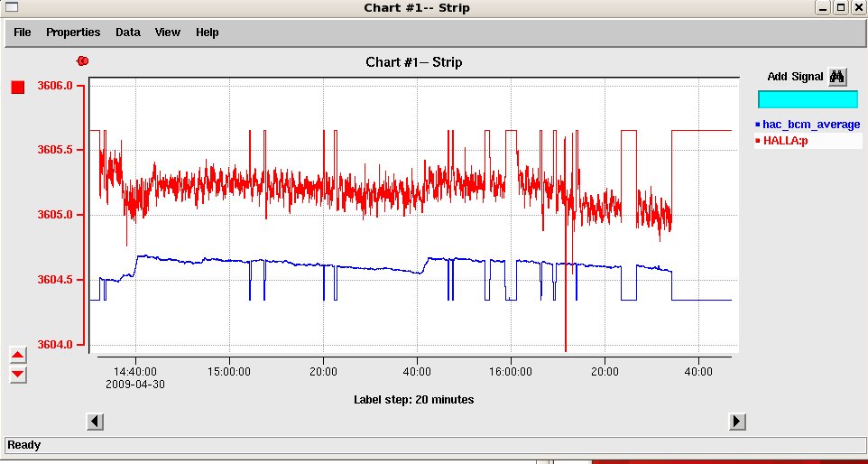This screenshot has height=464, width=868.
Task: Open the Help menu
Action: pos(207,32)
